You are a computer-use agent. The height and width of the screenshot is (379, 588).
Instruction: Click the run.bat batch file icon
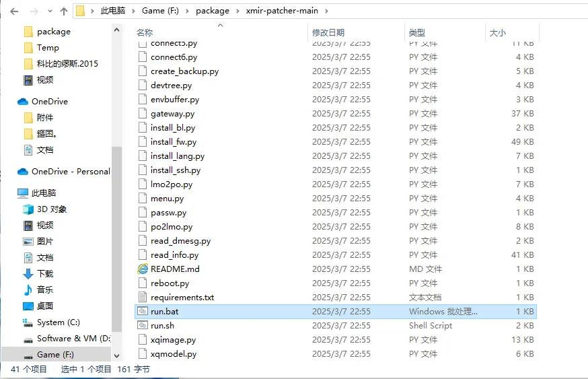(142, 311)
